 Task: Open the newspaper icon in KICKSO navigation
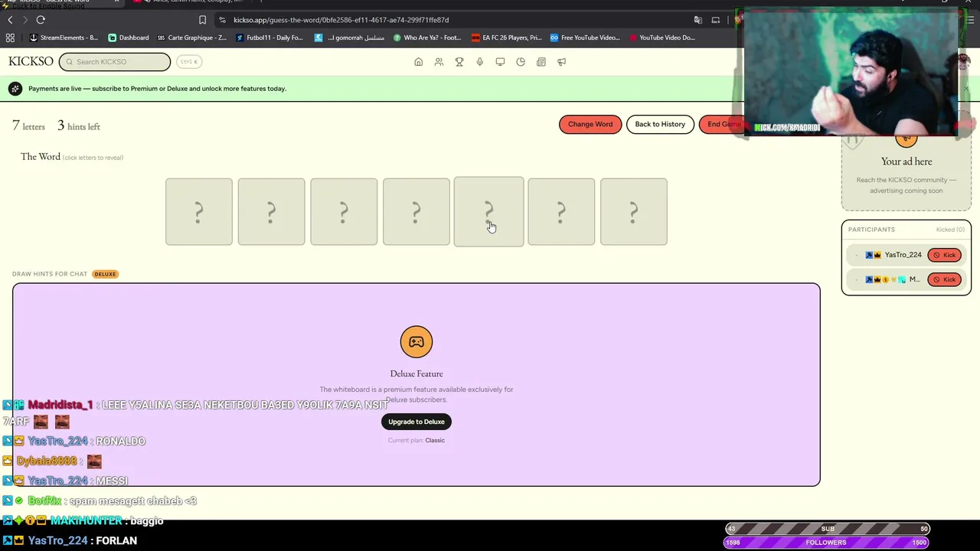coord(541,62)
